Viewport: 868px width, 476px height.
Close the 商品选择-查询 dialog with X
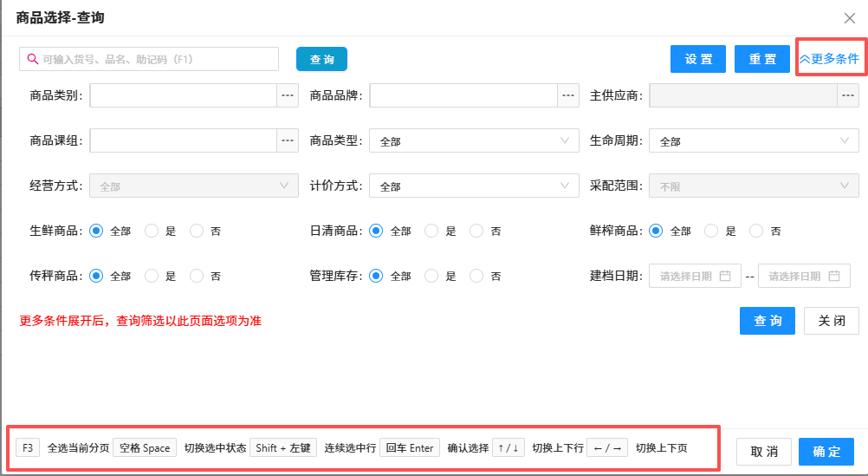850,18
